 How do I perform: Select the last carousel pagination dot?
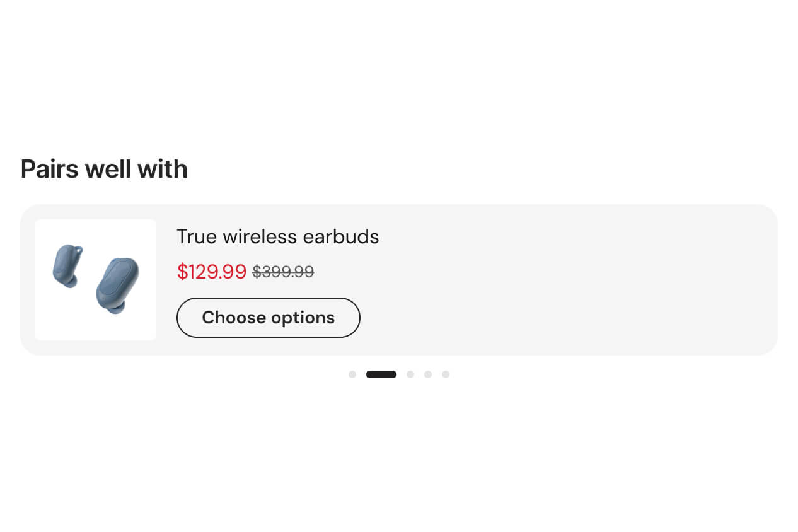(446, 374)
